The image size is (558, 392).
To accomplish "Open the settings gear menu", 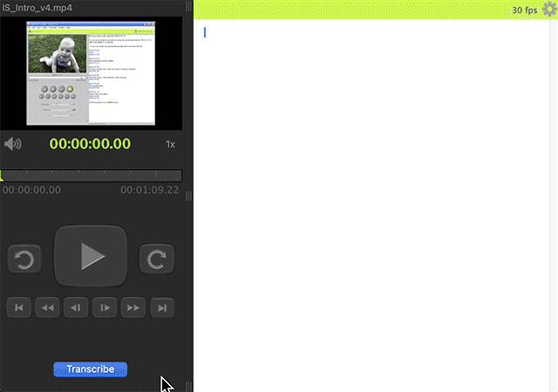I will pyautogui.click(x=548, y=10).
